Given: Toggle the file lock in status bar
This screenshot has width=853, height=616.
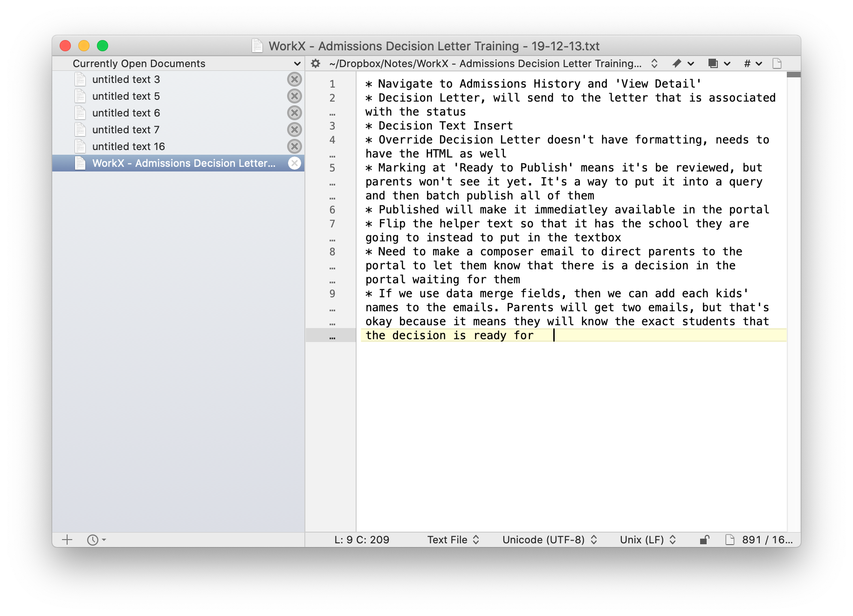Looking at the screenshot, I should (704, 540).
